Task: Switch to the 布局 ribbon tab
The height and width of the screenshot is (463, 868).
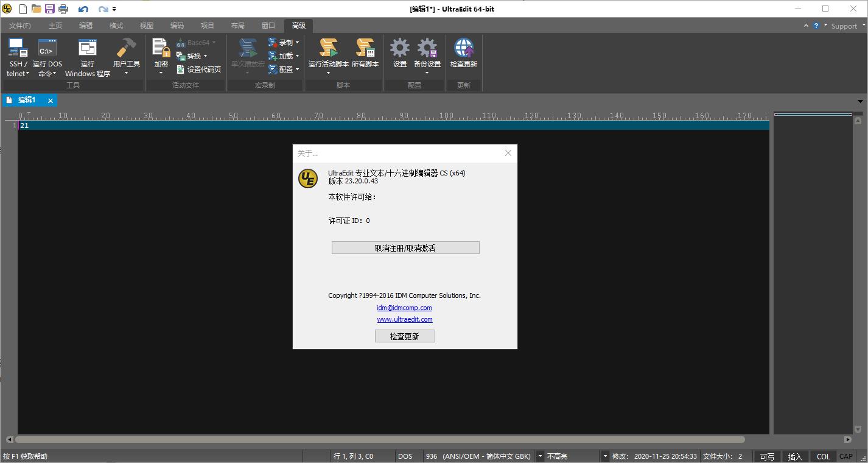Action: (x=238, y=26)
